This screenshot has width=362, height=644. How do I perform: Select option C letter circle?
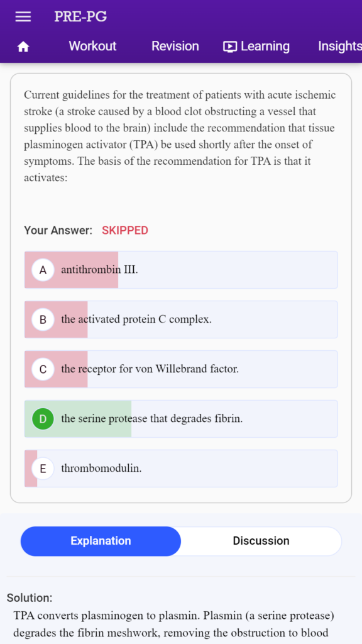pyautogui.click(x=43, y=369)
